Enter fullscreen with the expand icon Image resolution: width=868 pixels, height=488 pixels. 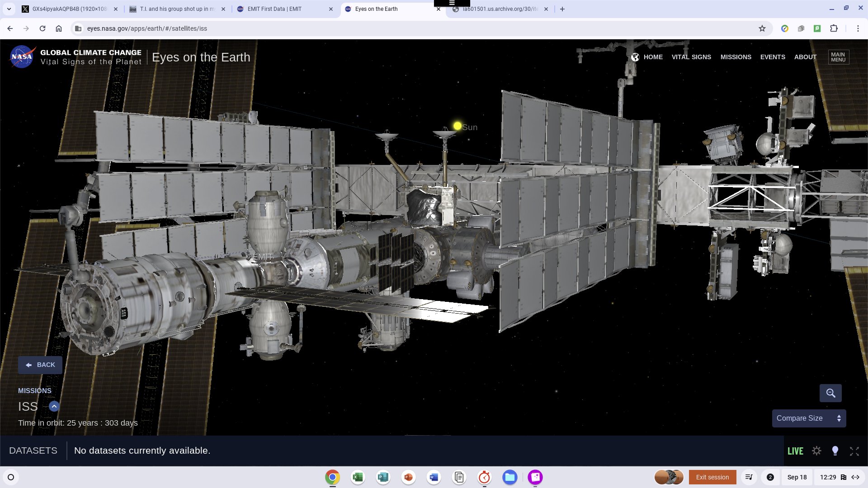pyautogui.click(x=854, y=451)
